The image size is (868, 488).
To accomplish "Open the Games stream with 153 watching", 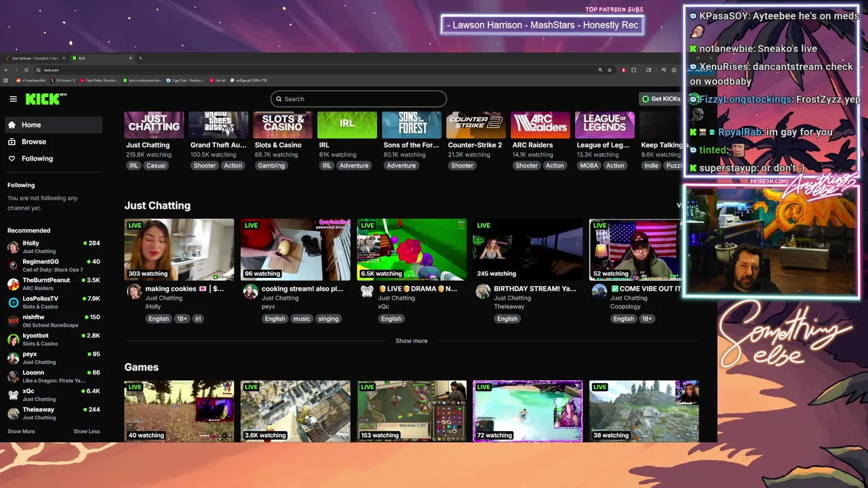I will coord(412,411).
